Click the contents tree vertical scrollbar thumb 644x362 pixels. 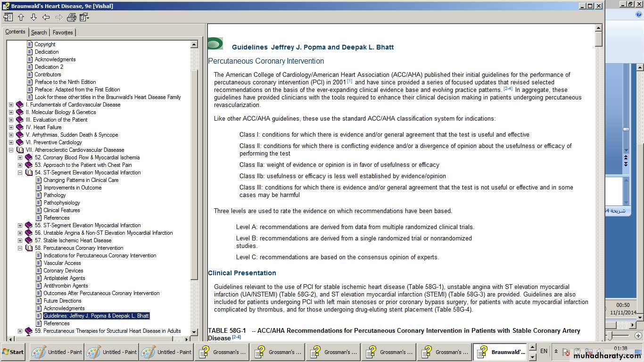coord(194,174)
